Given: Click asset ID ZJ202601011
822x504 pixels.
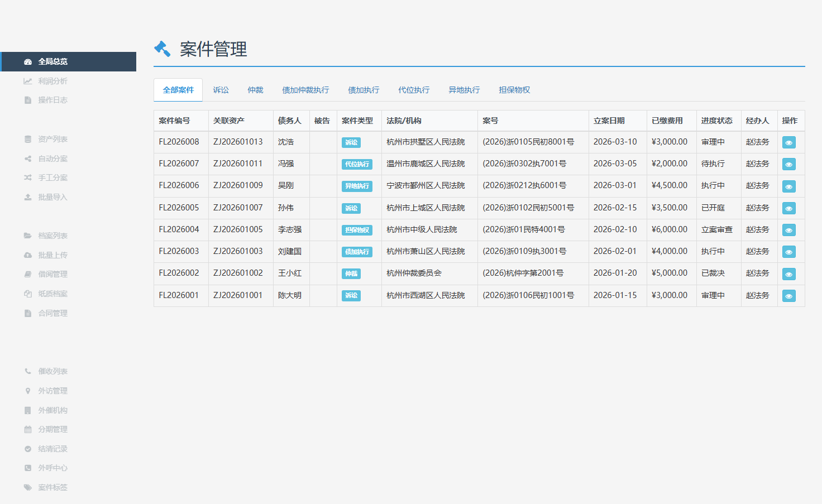Looking at the screenshot, I should [238, 164].
